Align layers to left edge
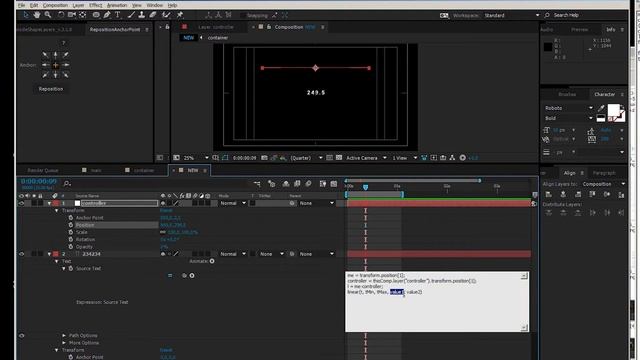This screenshot has height=360, width=640. pyautogui.click(x=549, y=195)
